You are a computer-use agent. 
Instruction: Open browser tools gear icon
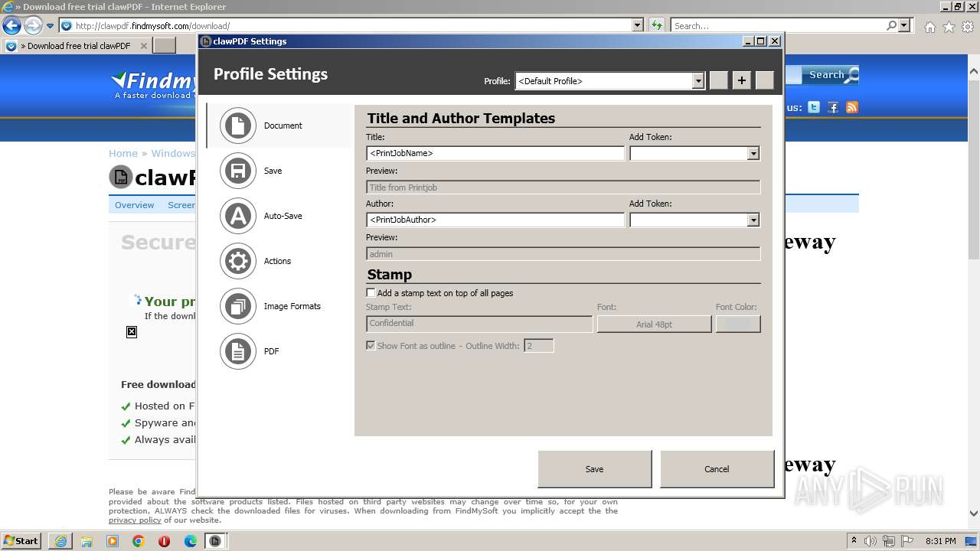tap(968, 26)
